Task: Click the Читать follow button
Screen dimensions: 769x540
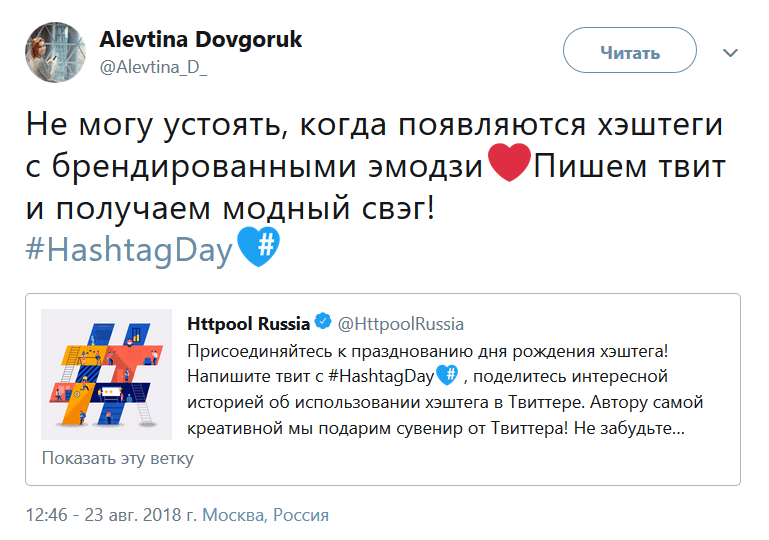Action: [x=630, y=51]
